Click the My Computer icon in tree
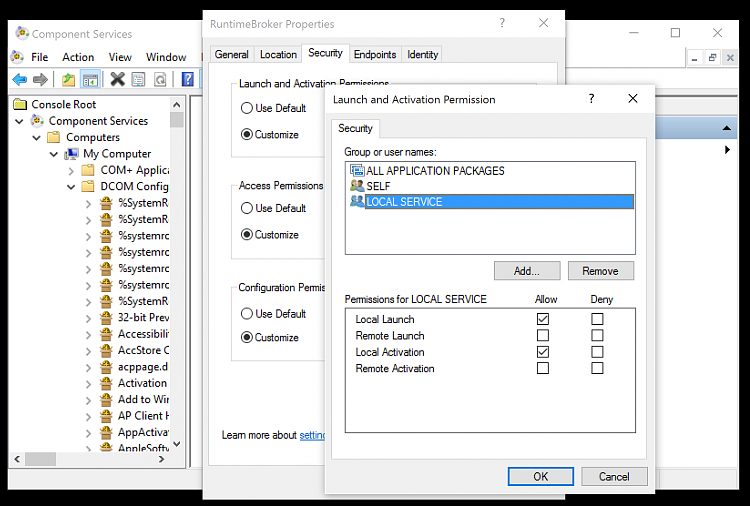Screen dimensions: 750x506 click(72, 154)
